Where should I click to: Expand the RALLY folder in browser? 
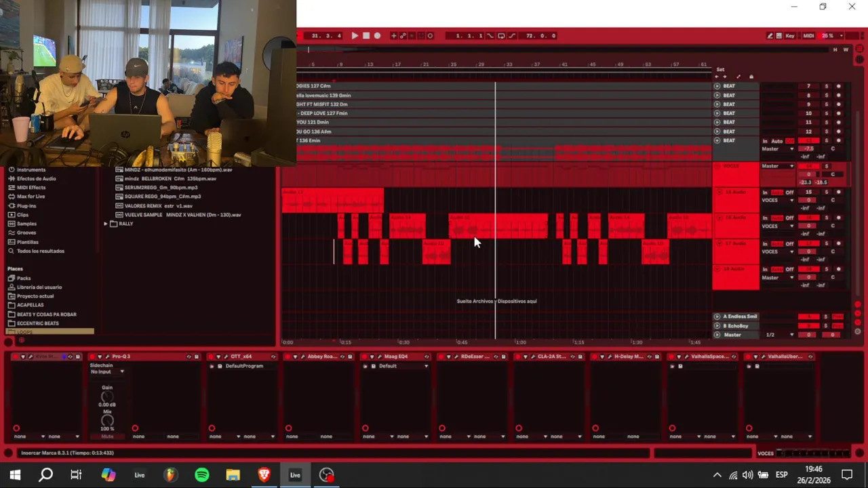point(106,224)
